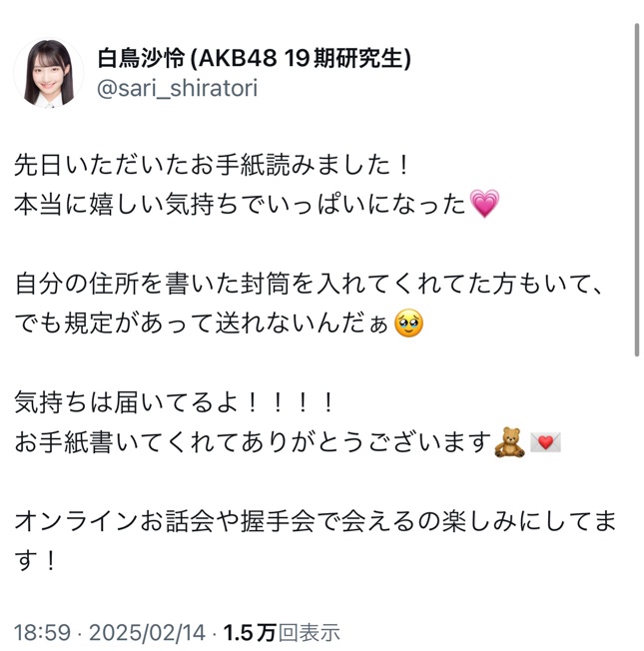The width and height of the screenshot is (644, 651).
Task: Click the line starting 先日いただいた
Action: click(213, 165)
